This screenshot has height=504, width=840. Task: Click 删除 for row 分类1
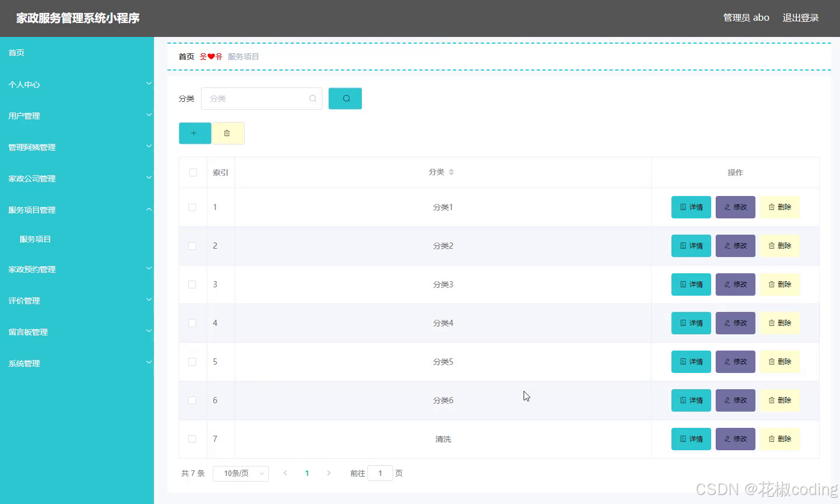point(780,207)
